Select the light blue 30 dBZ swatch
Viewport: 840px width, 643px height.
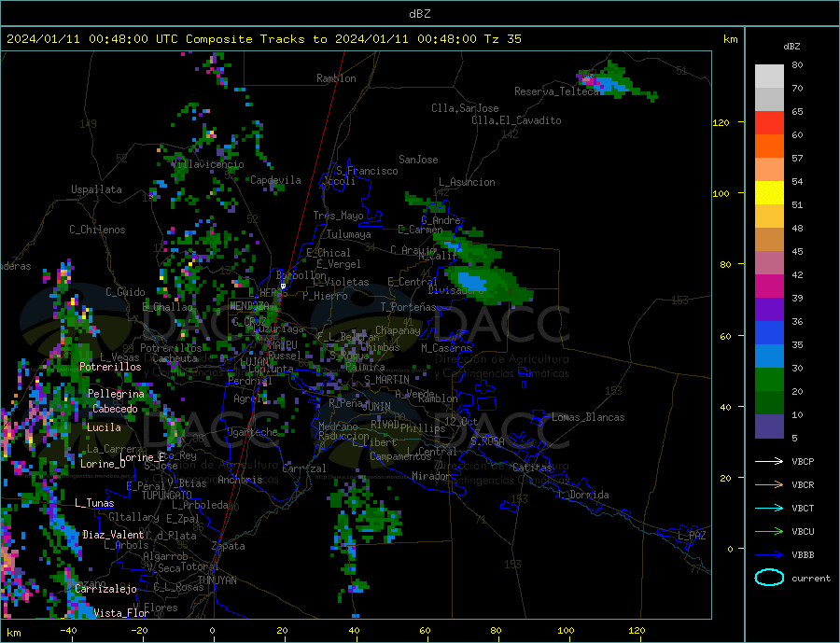(x=769, y=356)
